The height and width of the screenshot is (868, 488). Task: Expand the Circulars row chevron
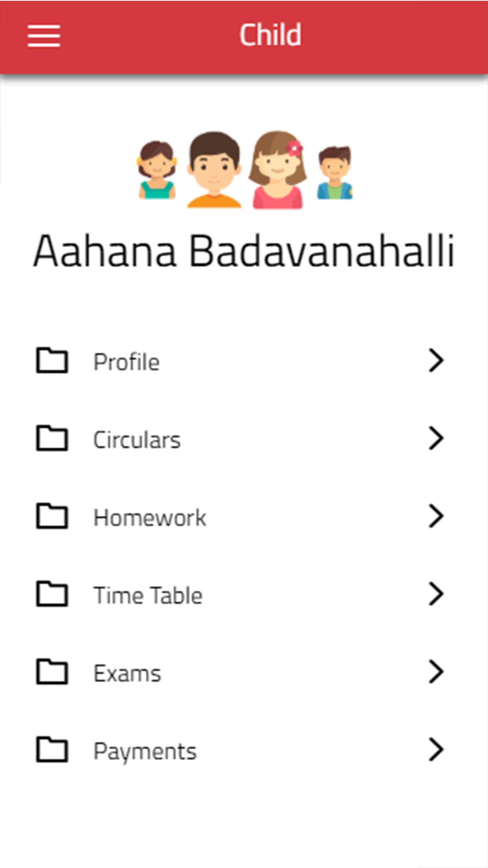coord(436,438)
